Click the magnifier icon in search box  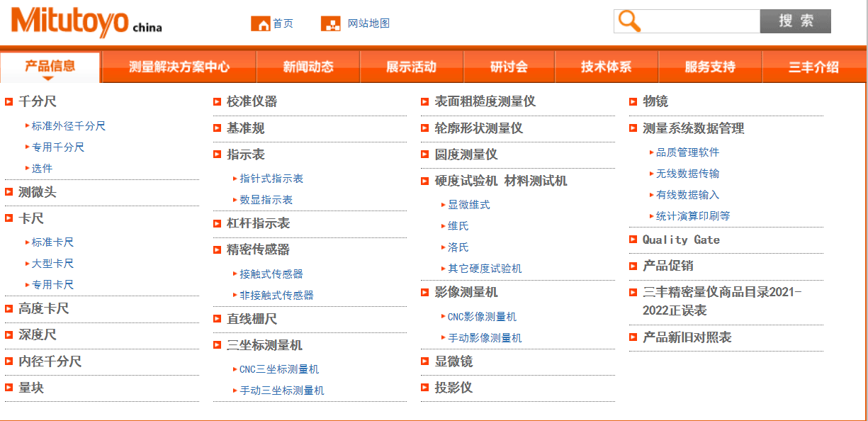(x=629, y=21)
